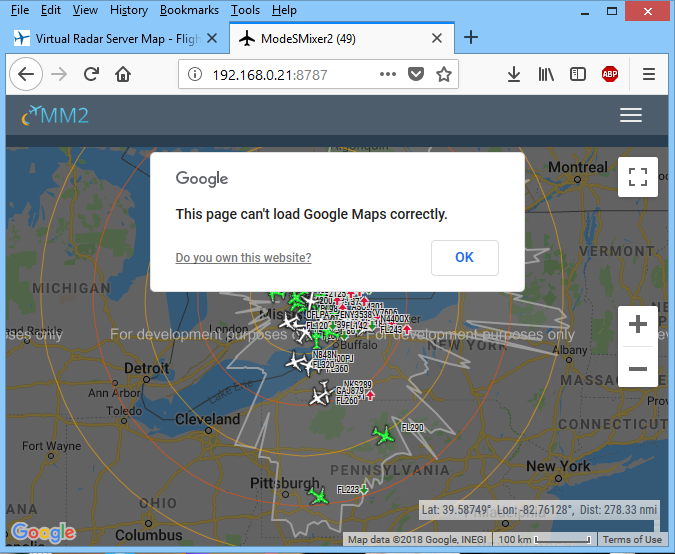
Task: Save page to Pocket
Action: 416,74
